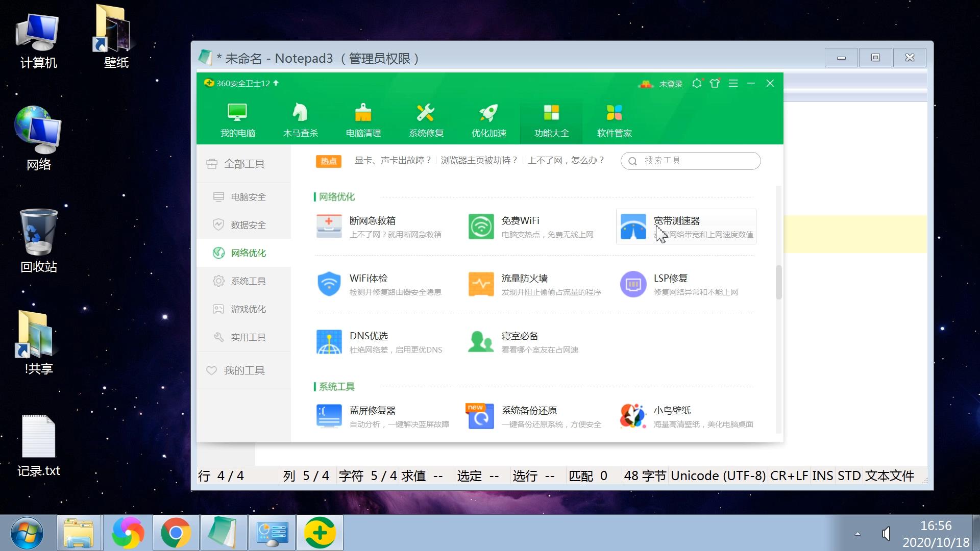Image resolution: width=980 pixels, height=551 pixels.
Task: Open the 小鸟壁纸 wallpaper icon
Action: tap(633, 416)
